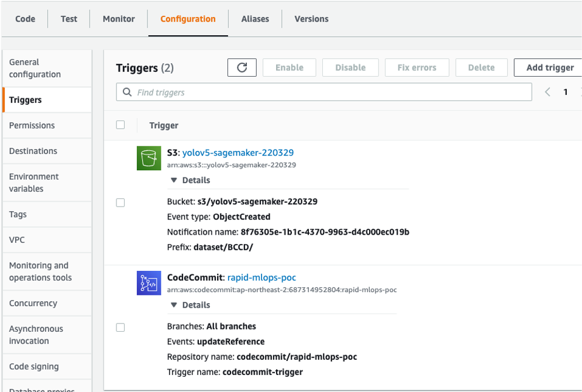Click the Triggers (2) heading

[144, 68]
